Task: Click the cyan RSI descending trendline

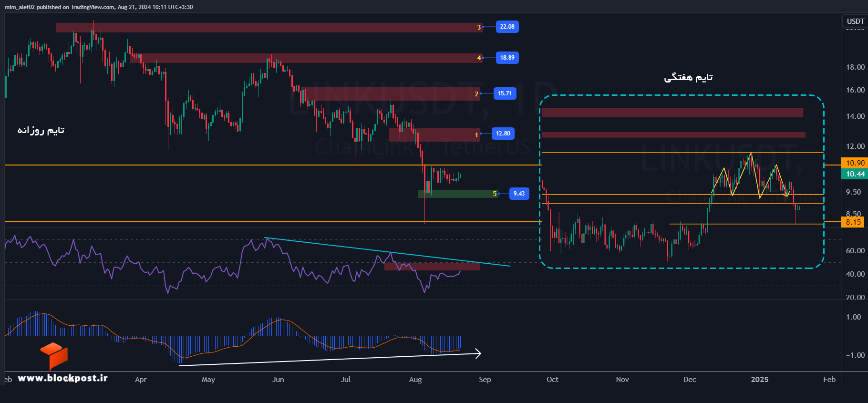Action: (x=387, y=252)
